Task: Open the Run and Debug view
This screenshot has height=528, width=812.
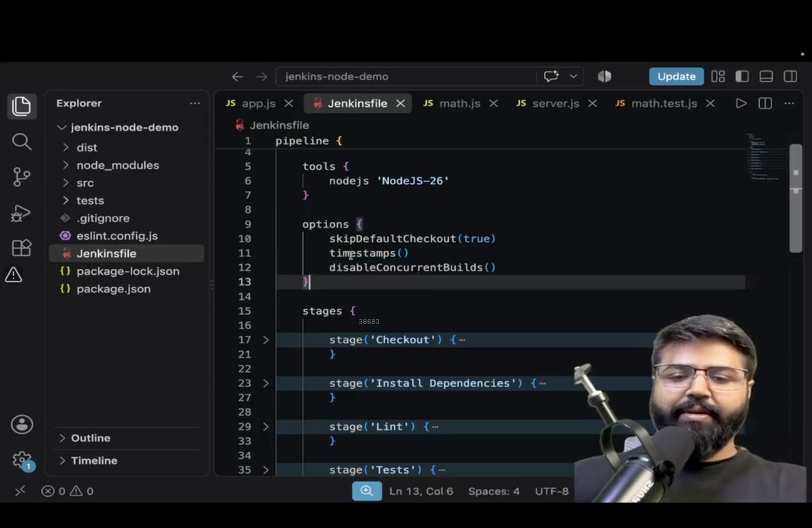Action: tap(21, 213)
